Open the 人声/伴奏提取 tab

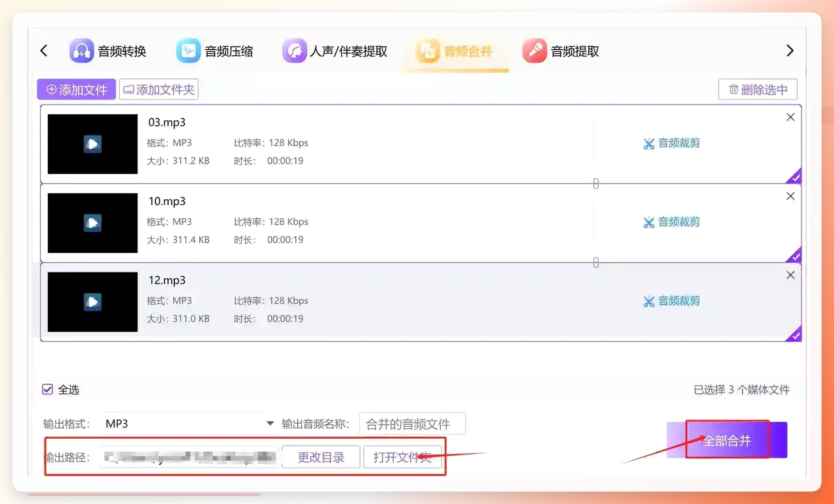(x=335, y=51)
